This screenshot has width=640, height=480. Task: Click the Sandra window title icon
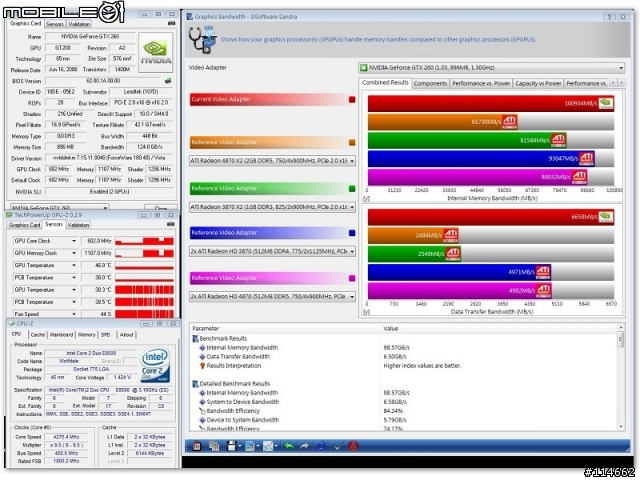pyautogui.click(x=189, y=17)
